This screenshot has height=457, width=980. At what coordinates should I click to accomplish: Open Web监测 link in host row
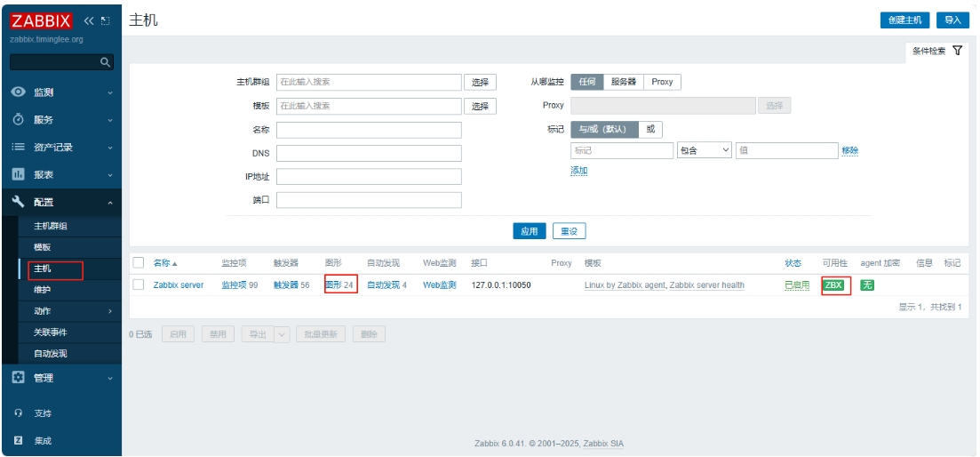pyautogui.click(x=440, y=285)
